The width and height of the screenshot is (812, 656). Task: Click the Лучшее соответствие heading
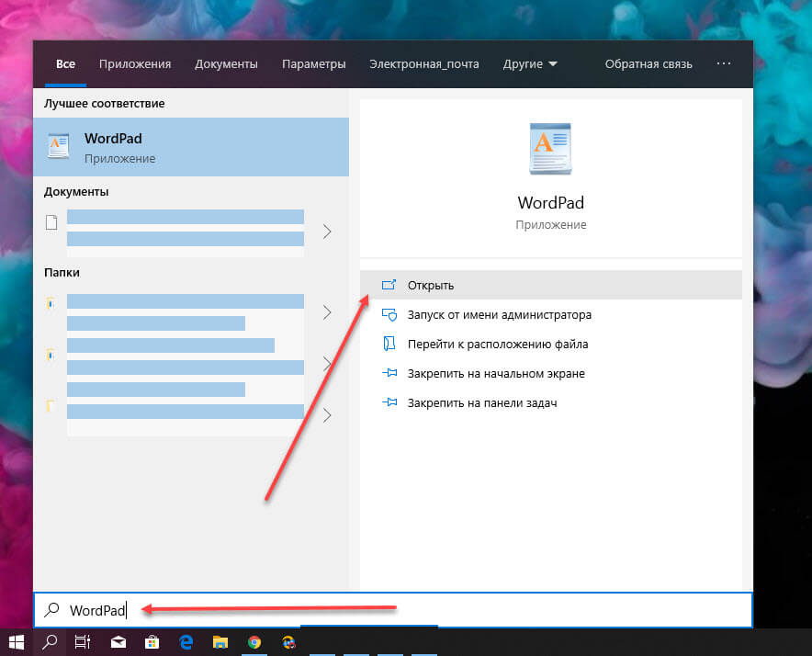point(104,103)
